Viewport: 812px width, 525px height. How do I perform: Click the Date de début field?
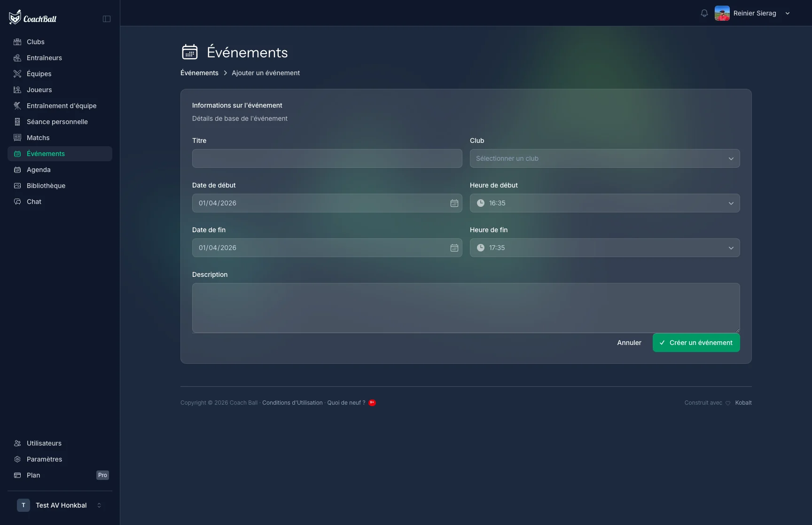coord(327,203)
